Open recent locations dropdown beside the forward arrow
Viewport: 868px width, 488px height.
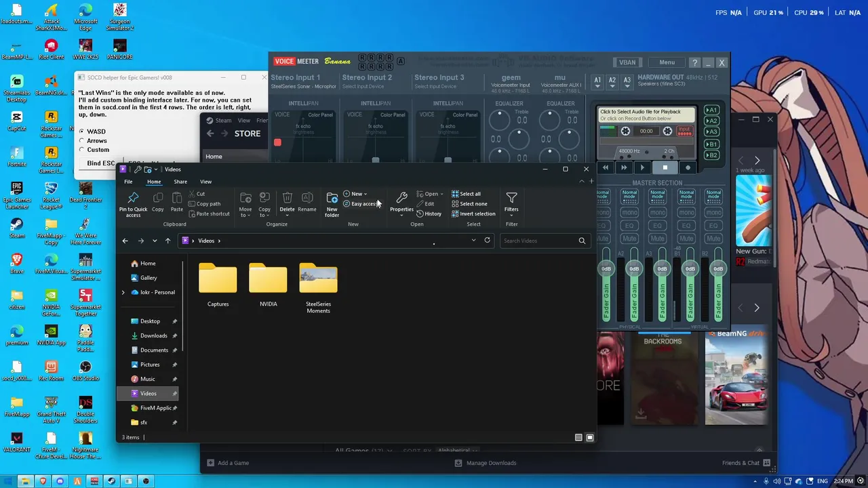click(x=155, y=241)
